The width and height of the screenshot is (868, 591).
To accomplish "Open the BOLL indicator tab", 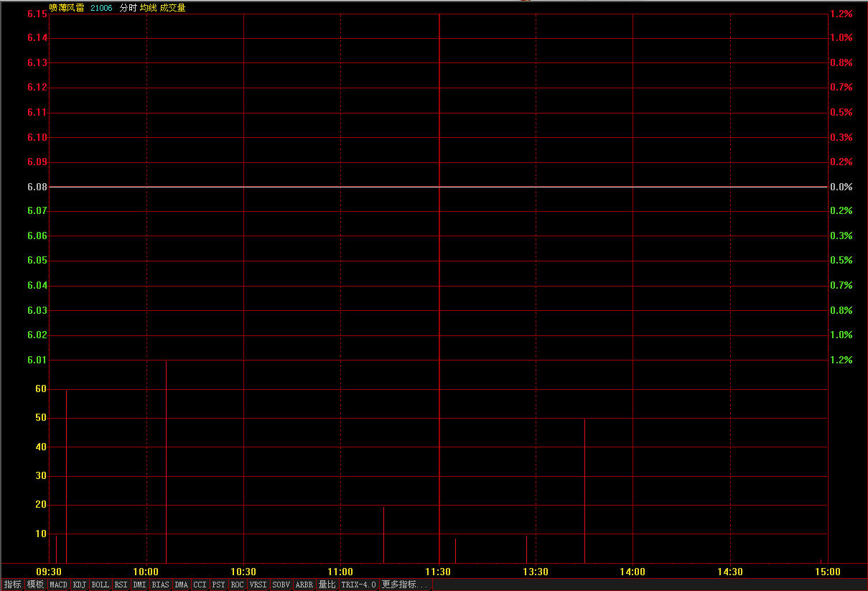I will click(x=101, y=585).
